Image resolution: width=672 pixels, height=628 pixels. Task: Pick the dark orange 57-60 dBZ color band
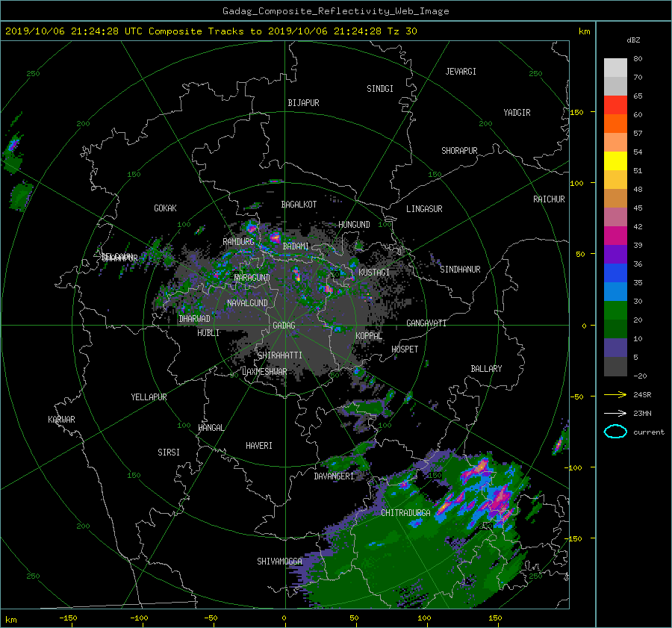(615, 123)
